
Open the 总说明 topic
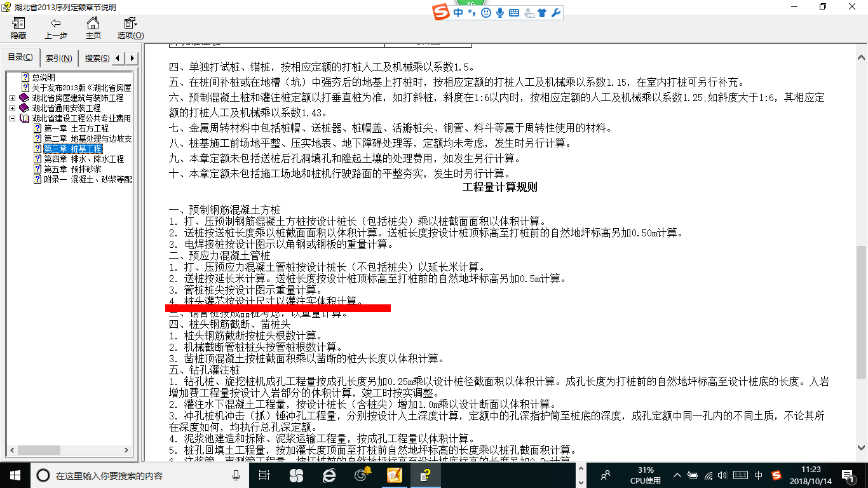pyautogui.click(x=43, y=78)
